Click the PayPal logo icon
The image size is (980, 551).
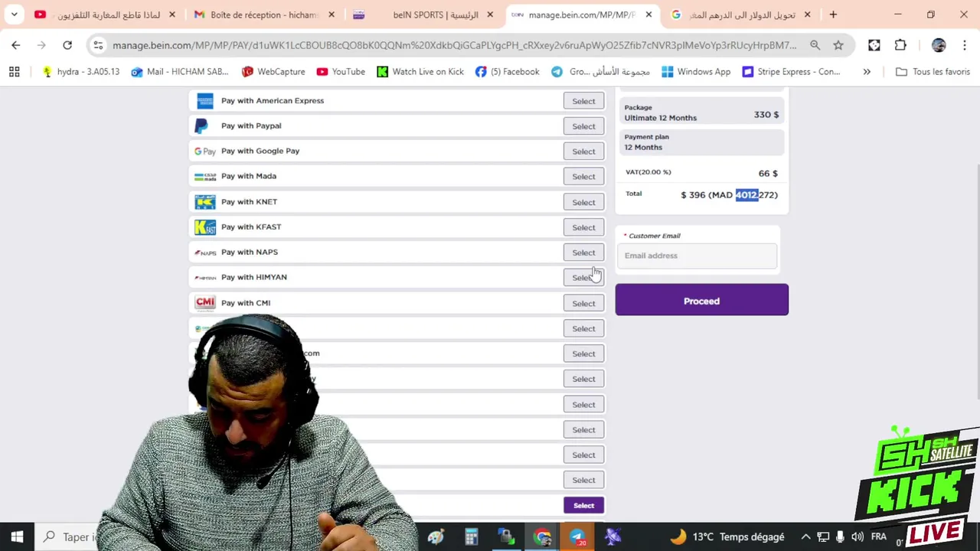pos(201,126)
